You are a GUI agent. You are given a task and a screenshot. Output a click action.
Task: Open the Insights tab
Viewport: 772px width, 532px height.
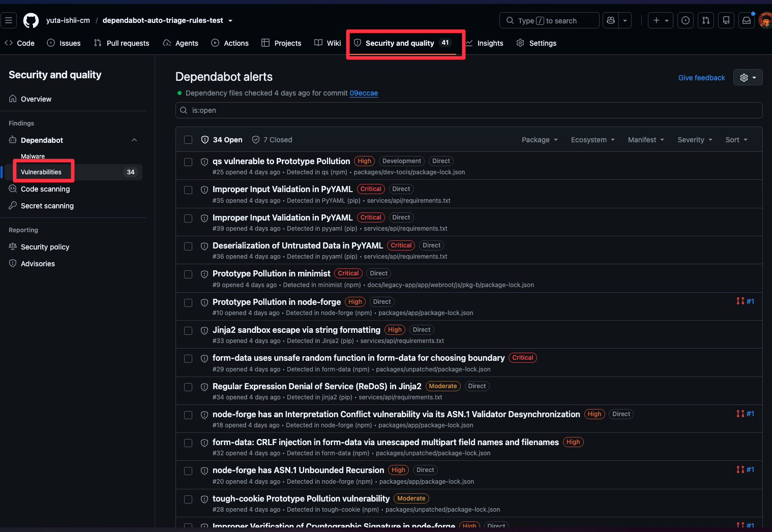(484, 43)
